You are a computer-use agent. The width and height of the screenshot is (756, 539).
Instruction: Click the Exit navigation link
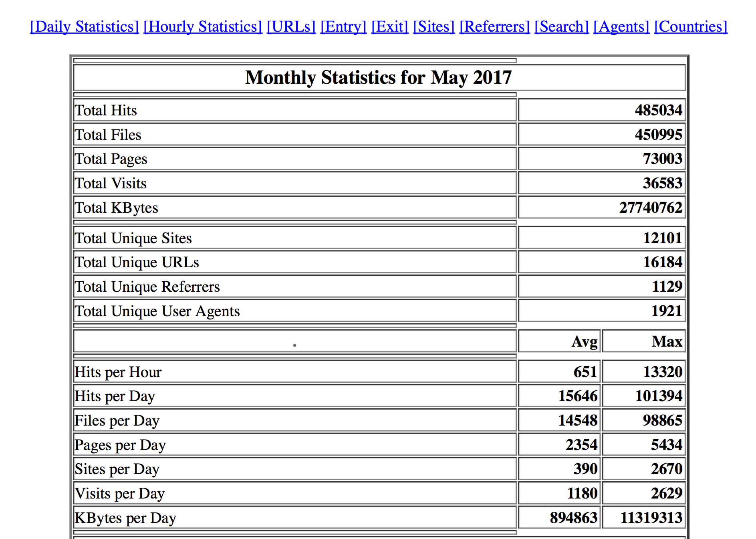389,26
